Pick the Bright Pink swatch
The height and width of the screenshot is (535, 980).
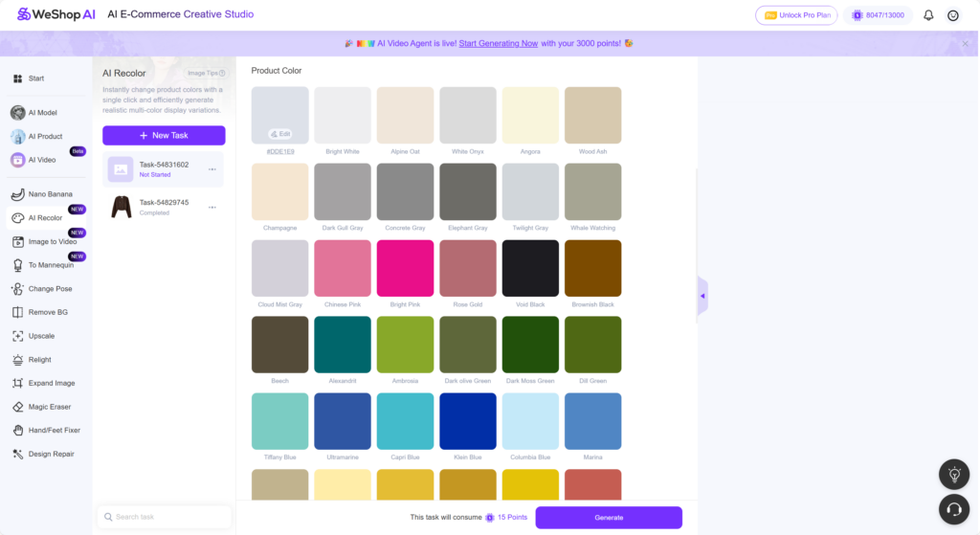pyautogui.click(x=405, y=268)
